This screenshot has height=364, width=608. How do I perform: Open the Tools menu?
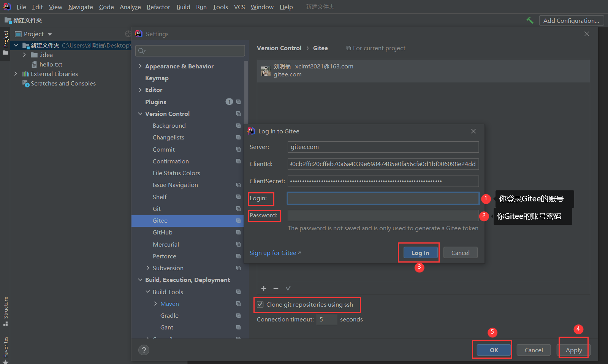pos(220,7)
